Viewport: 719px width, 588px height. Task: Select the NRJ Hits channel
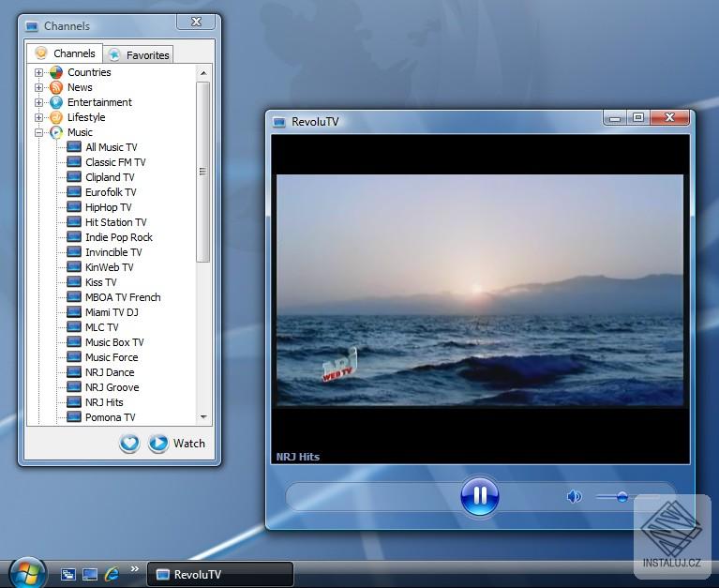tap(104, 402)
